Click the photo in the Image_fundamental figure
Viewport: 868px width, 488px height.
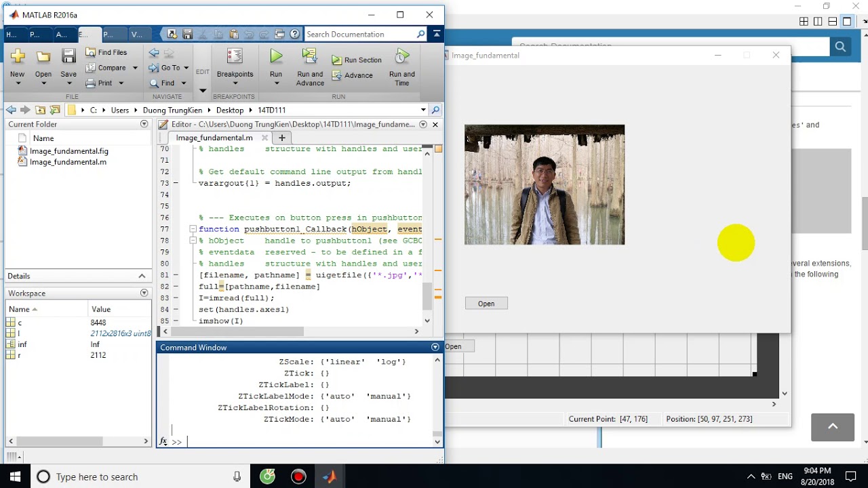pos(545,184)
